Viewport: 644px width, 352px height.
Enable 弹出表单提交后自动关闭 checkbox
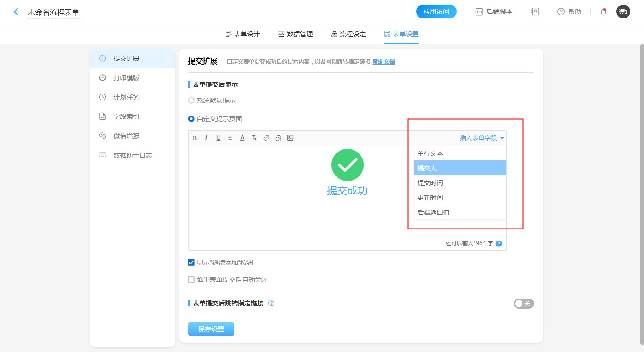pyautogui.click(x=191, y=280)
